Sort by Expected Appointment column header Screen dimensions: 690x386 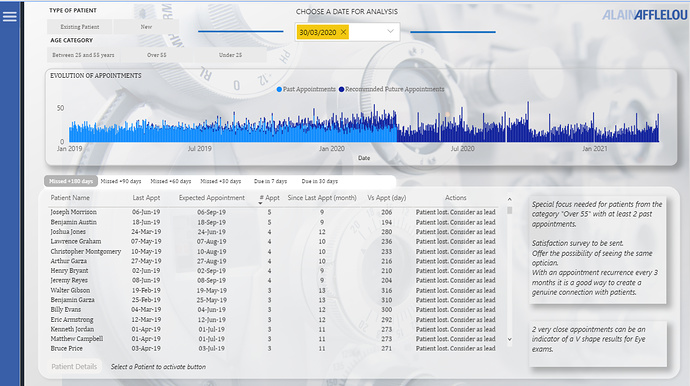212,198
